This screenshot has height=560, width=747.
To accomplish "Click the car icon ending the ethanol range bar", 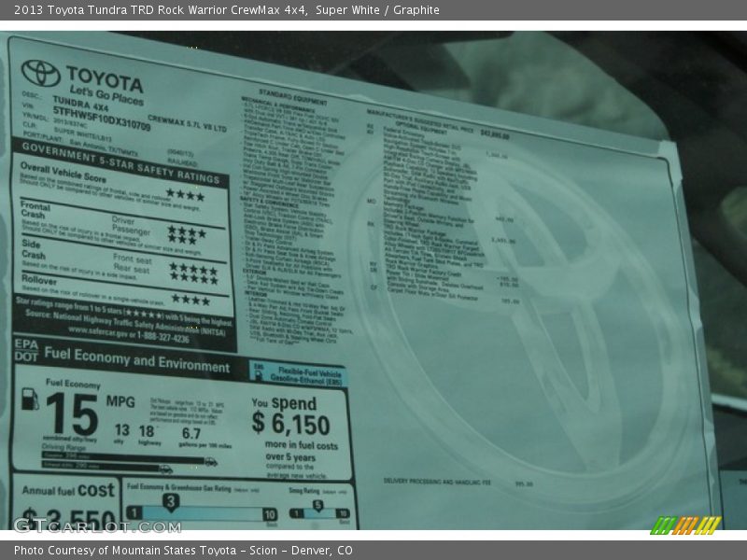I will [x=165, y=469].
